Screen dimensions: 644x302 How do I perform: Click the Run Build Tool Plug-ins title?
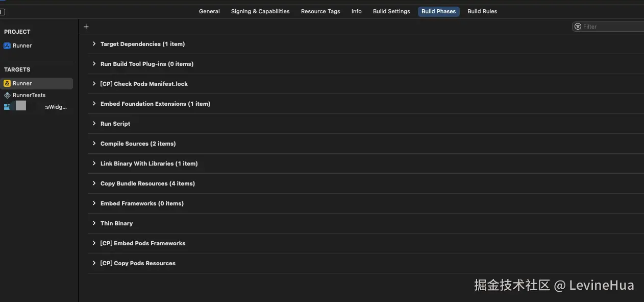(x=147, y=64)
